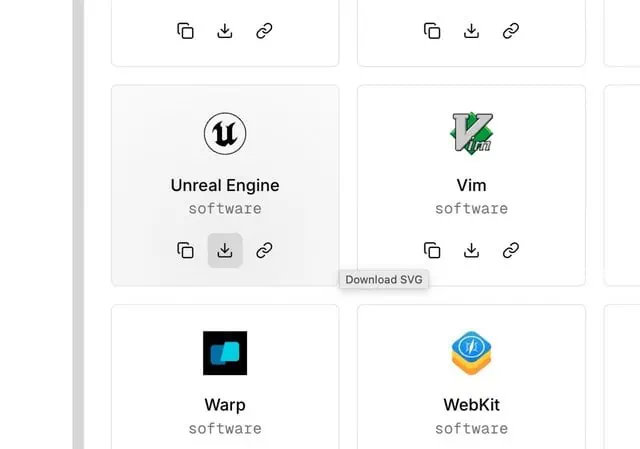Viewport: 640px width, 449px height.
Task: Click copy icon in top-middle card
Action: [x=432, y=31]
